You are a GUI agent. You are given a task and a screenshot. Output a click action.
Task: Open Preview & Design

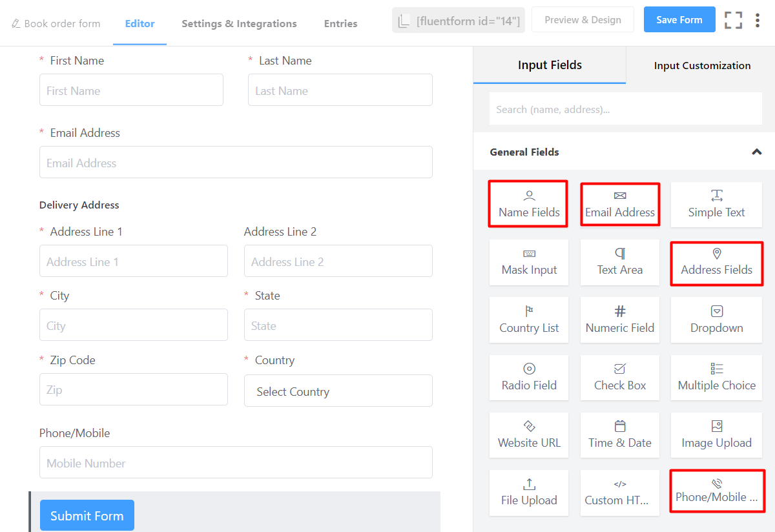(x=582, y=19)
